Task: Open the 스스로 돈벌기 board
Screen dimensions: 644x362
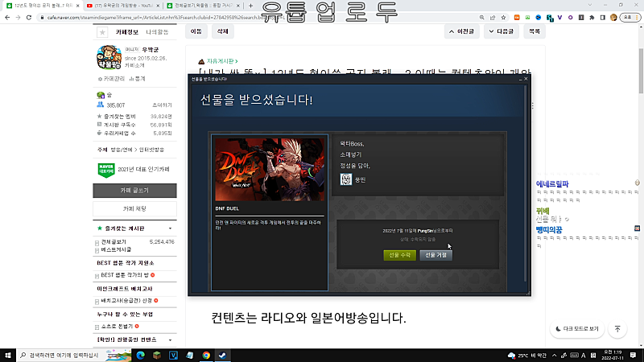Action: [x=117, y=327]
